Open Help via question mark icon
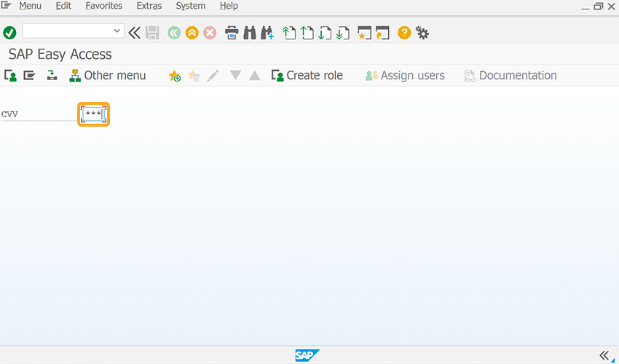Viewport: 619px width, 364px height. 404,33
